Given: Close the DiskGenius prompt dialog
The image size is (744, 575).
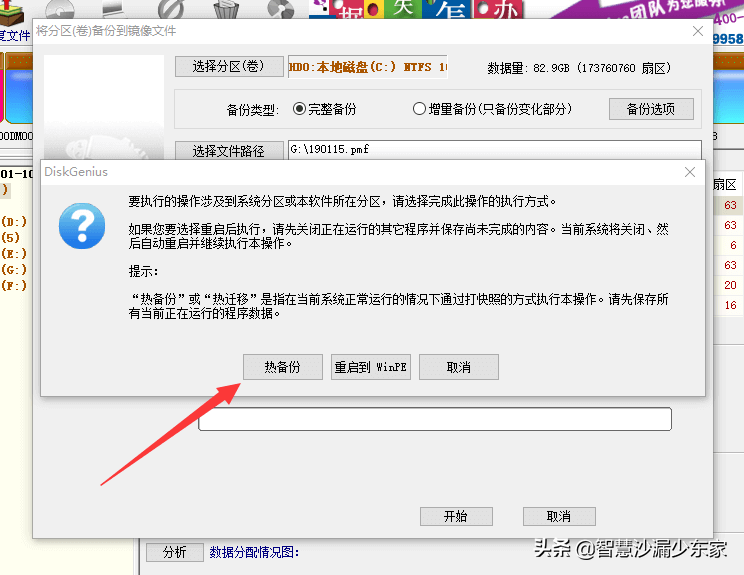Looking at the screenshot, I should coord(690,172).
